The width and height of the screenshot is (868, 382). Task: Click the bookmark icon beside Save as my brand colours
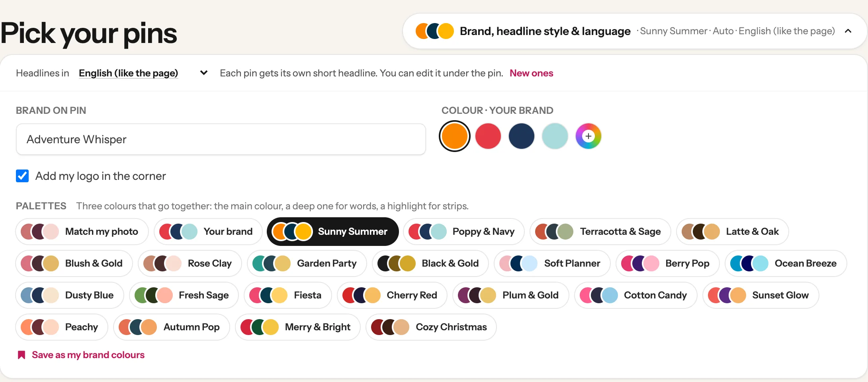tap(22, 355)
